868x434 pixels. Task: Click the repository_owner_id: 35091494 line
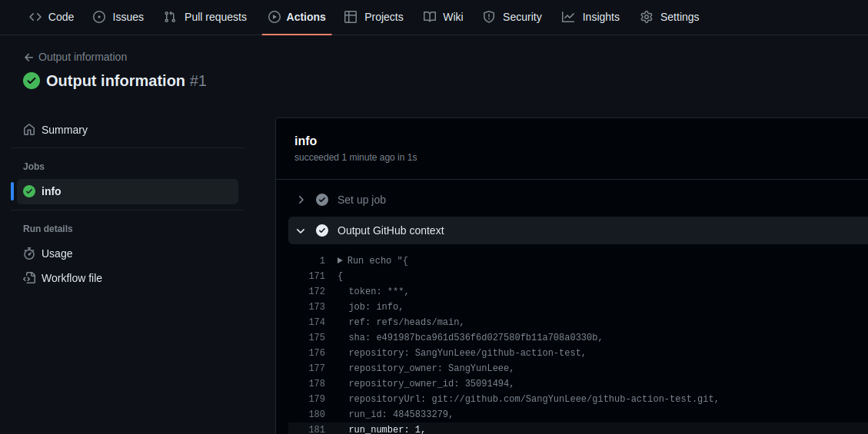coord(431,383)
